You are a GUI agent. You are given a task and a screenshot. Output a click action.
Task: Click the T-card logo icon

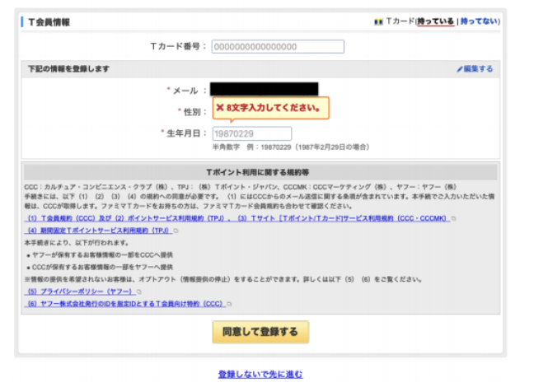(x=379, y=21)
